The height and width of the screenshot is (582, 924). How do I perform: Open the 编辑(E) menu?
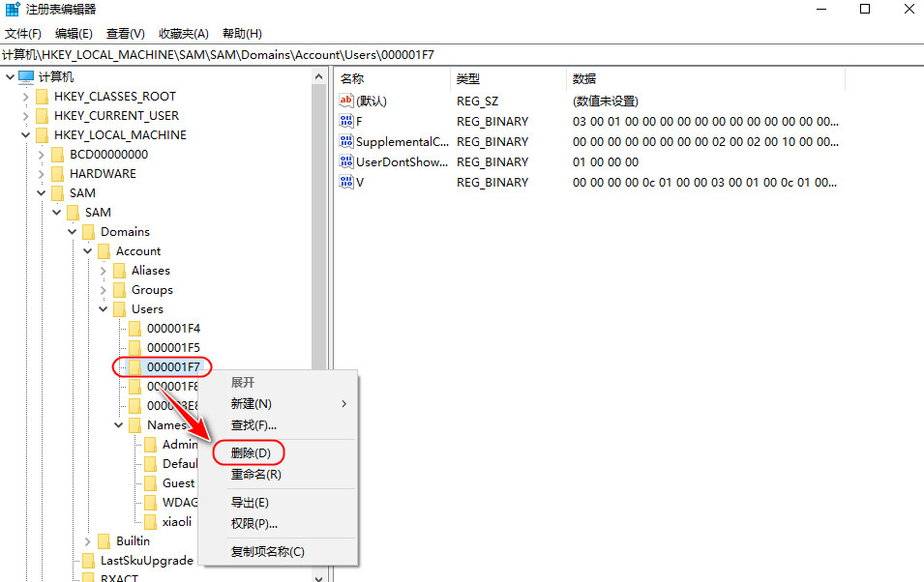click(75, 33)
